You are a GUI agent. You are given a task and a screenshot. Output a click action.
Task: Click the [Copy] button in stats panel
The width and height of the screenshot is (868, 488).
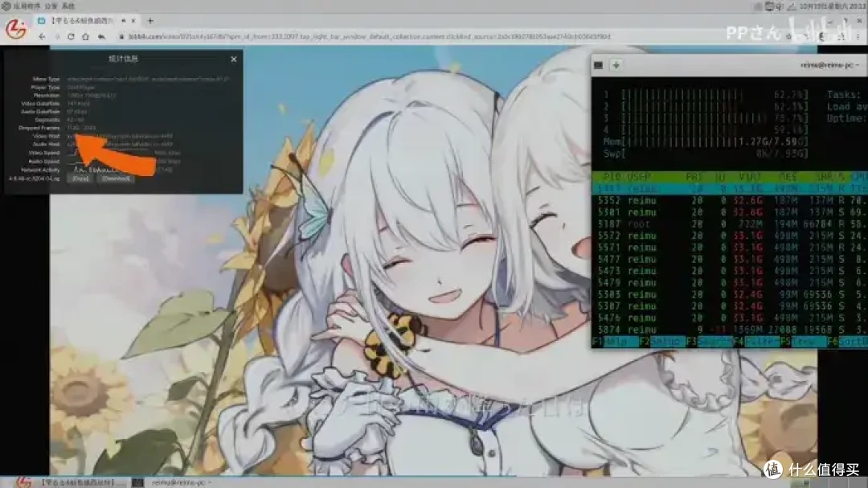tap(80, 178)
